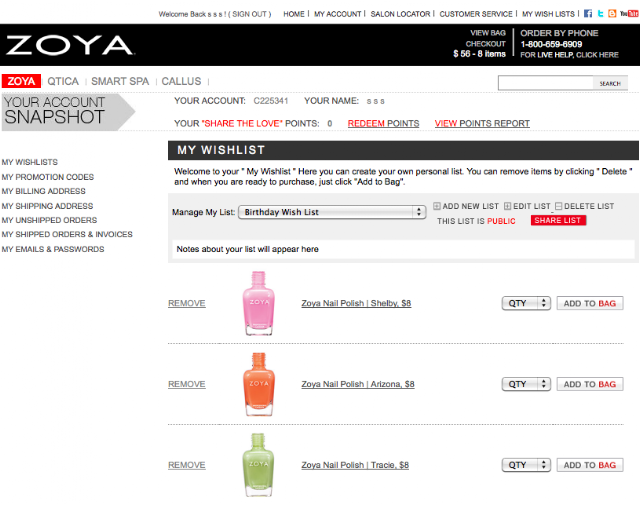Click the list notes text area
Image resolution: width=640 pixels, height=505 pixels.
click(x=403, y=249)
